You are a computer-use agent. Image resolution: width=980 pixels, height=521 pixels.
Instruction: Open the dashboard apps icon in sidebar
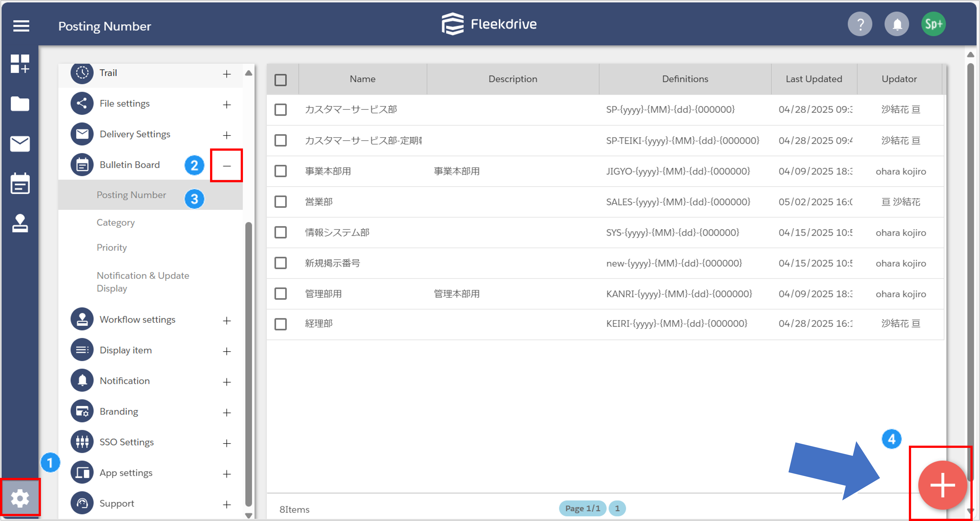tap(20, 64)
